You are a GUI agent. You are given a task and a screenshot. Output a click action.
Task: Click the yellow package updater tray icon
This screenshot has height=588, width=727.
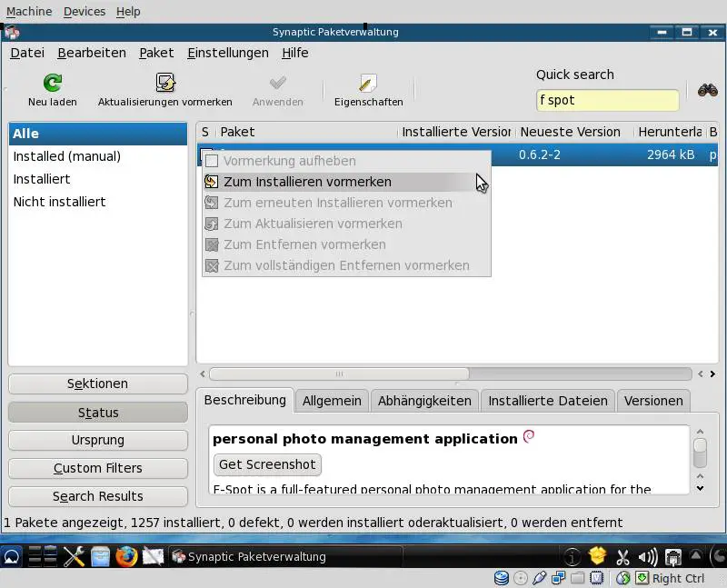[597, 555]
